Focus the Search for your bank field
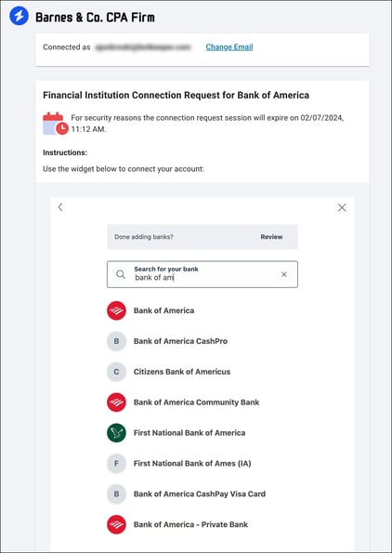The height and width of the screenshot is (553, 392). tap(203, 274)
